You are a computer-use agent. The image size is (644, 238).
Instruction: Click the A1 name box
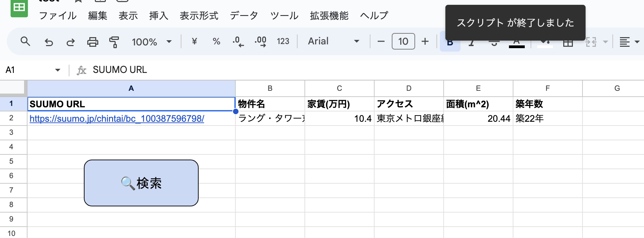27,70
